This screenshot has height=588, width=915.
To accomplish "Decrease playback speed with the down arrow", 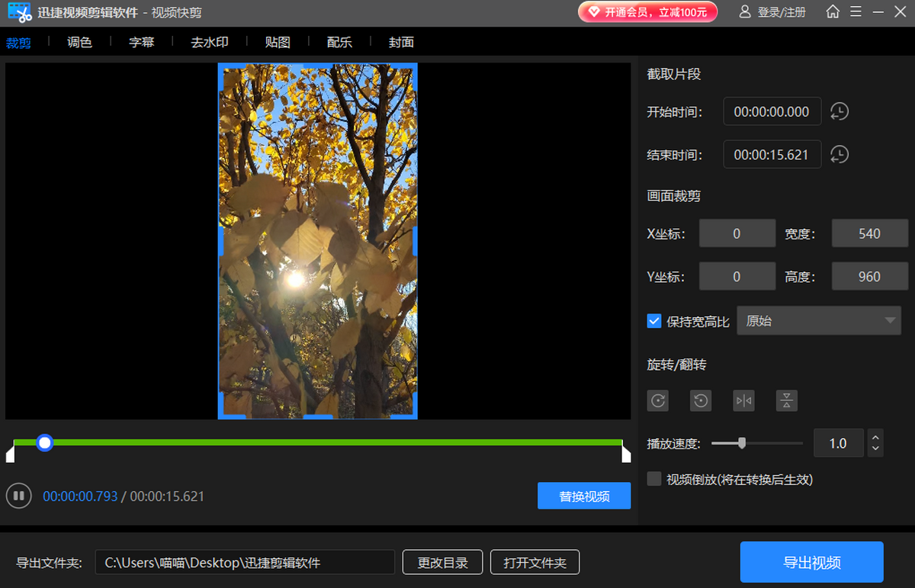I will tap(875, 449).
